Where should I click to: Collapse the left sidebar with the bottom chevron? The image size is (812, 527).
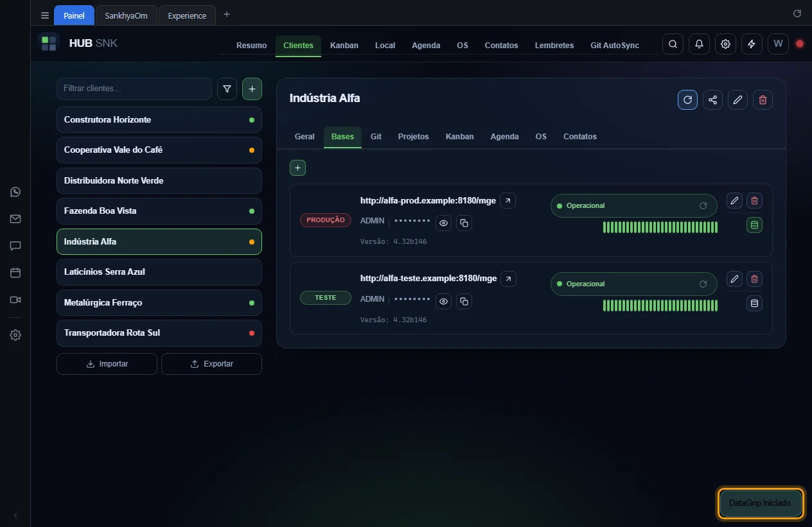pyautogui.click(x=15, y=515)
